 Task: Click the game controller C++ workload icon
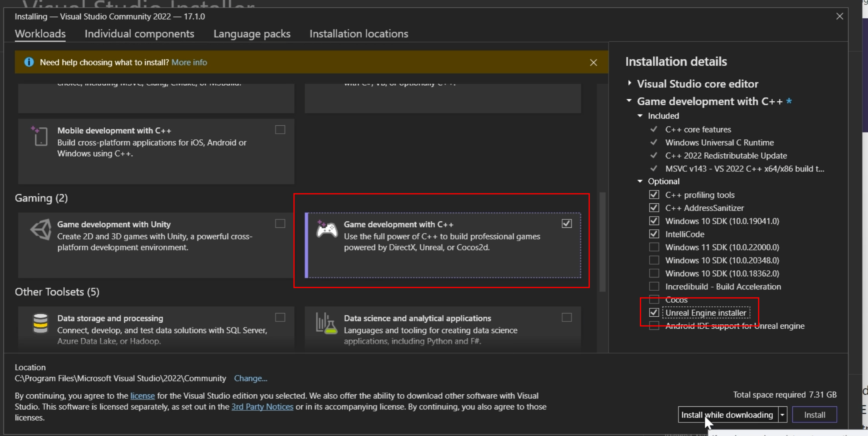tap(327, 229)
